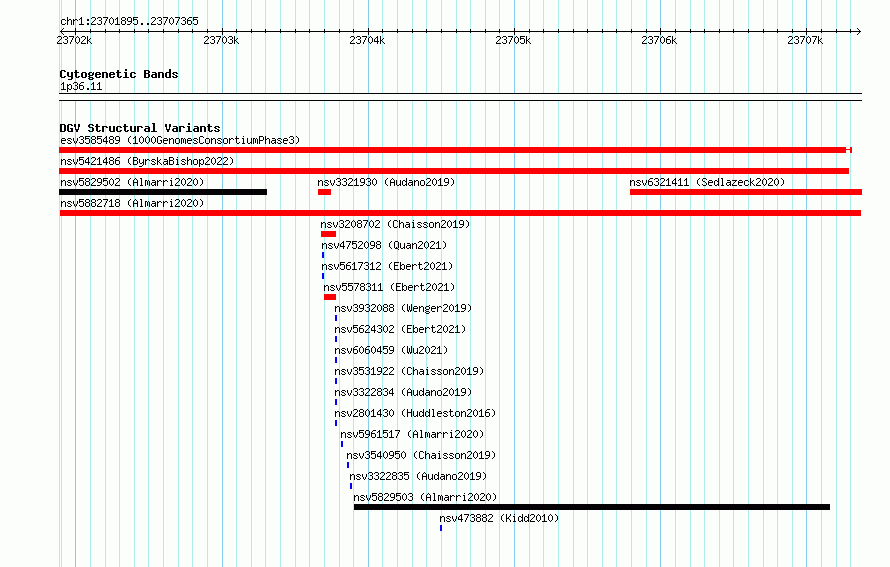Open nsv3322834 (Audano2019) label
The height and width of the screenshot is (567, 890).
click(x=403, y=392)
